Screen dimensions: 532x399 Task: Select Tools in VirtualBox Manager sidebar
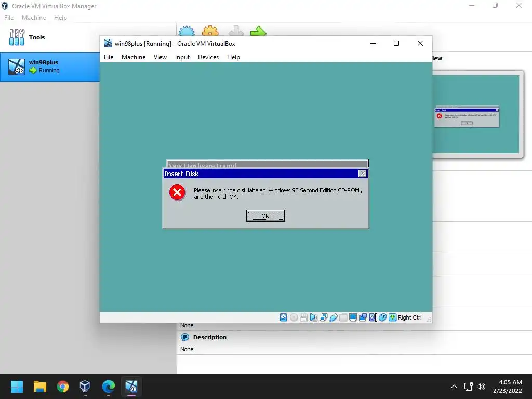(50, 37)
